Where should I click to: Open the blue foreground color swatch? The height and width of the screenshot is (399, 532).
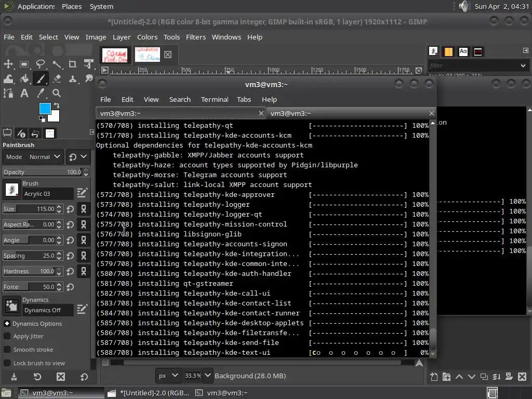pos(45,109)
